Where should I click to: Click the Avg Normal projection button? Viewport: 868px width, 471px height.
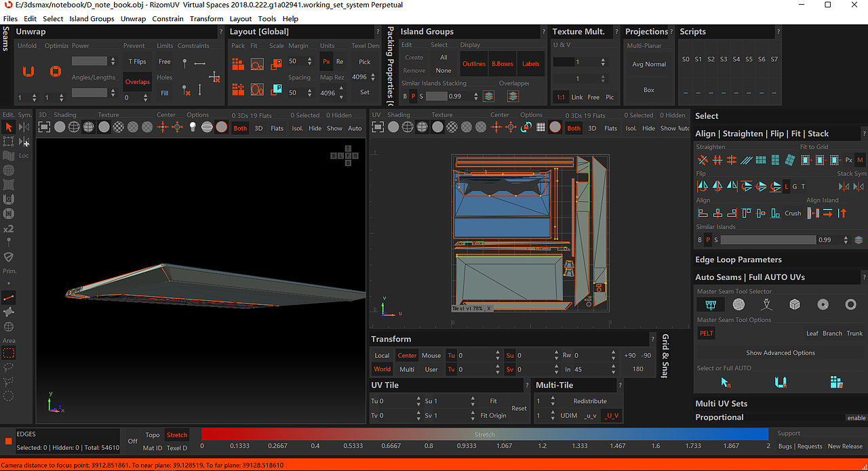pyautogui.click(x=649, y=64)
